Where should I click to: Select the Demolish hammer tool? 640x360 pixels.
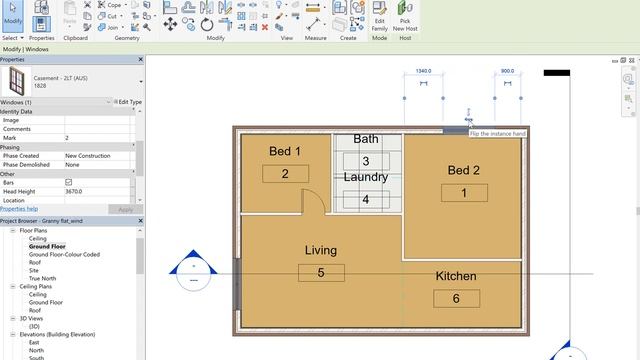pyautogui.click(x=147, y=27)
